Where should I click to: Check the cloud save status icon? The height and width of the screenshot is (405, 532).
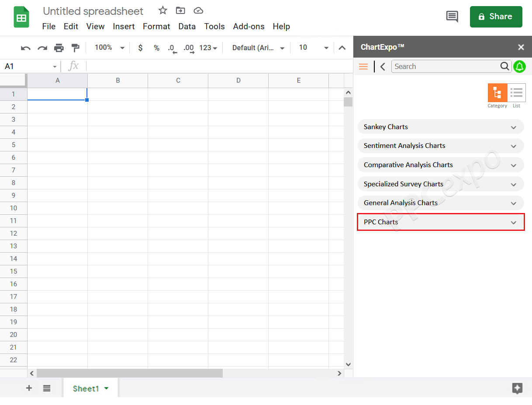pos(198,10)
